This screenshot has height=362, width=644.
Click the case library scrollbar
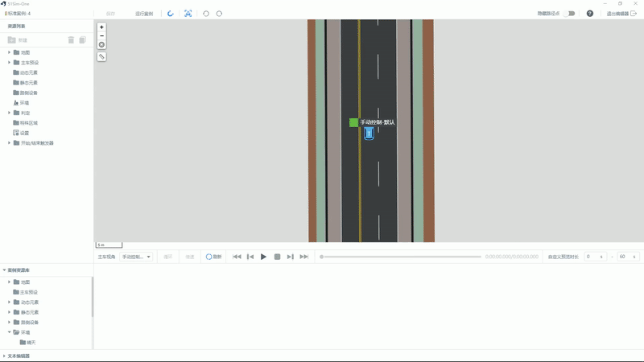click(x=93, y=297)
